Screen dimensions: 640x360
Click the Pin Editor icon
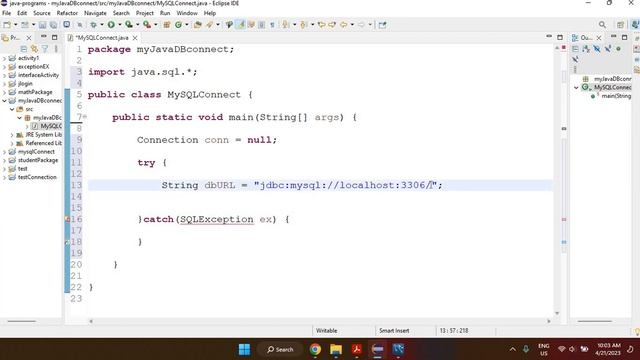(x=382, y=25)
